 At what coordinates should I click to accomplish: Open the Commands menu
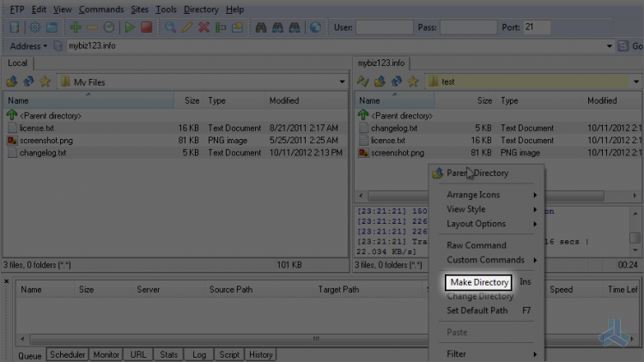(x=101, y=9)
